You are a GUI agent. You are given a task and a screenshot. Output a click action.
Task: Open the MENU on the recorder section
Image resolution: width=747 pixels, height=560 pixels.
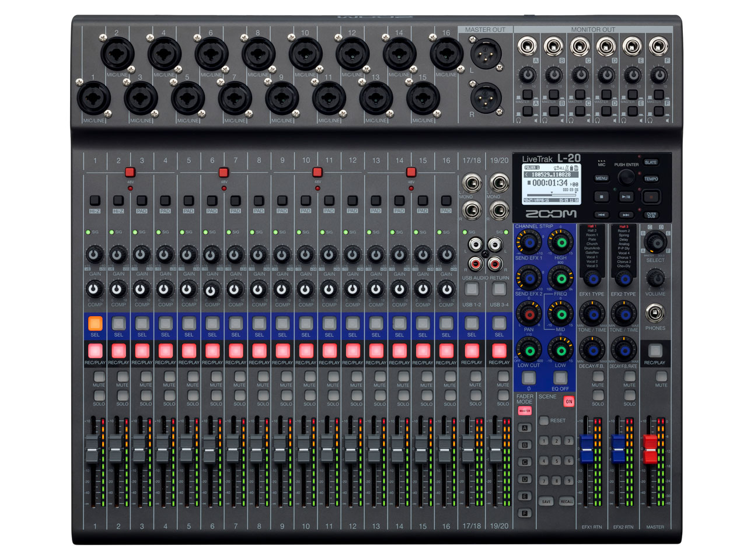coord(602,178)
